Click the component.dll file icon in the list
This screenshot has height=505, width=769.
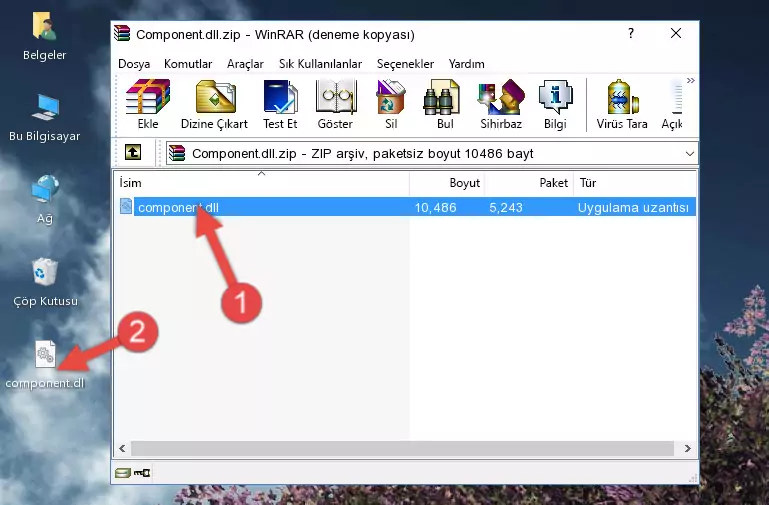(x=126, y=206)
